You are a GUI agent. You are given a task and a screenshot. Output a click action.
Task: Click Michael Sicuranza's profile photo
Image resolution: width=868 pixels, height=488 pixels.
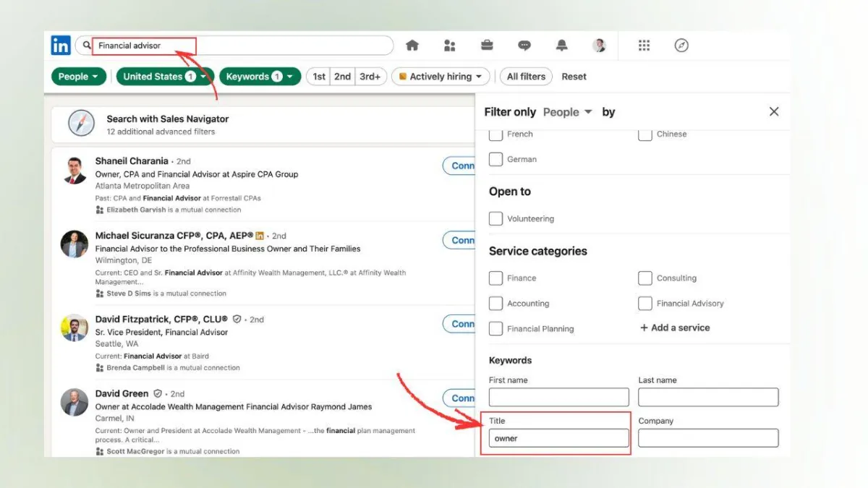tap(75, 244)
